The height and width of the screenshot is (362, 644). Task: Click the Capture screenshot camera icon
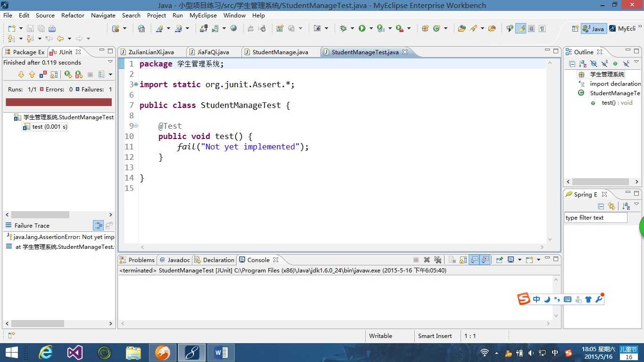pyautogui.click(x=317, y=28)
